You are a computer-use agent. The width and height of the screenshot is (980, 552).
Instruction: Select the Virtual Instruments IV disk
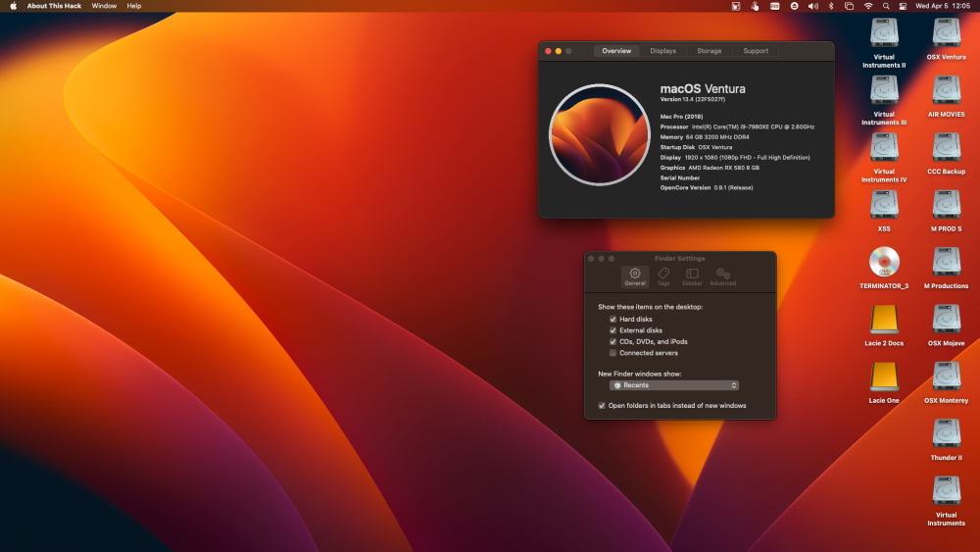884,147
